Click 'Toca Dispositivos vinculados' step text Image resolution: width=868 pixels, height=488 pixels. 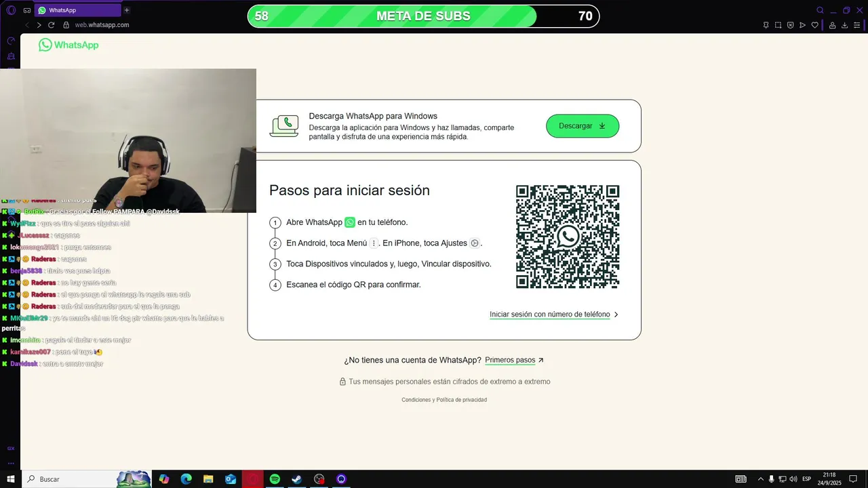click(389, 264)
